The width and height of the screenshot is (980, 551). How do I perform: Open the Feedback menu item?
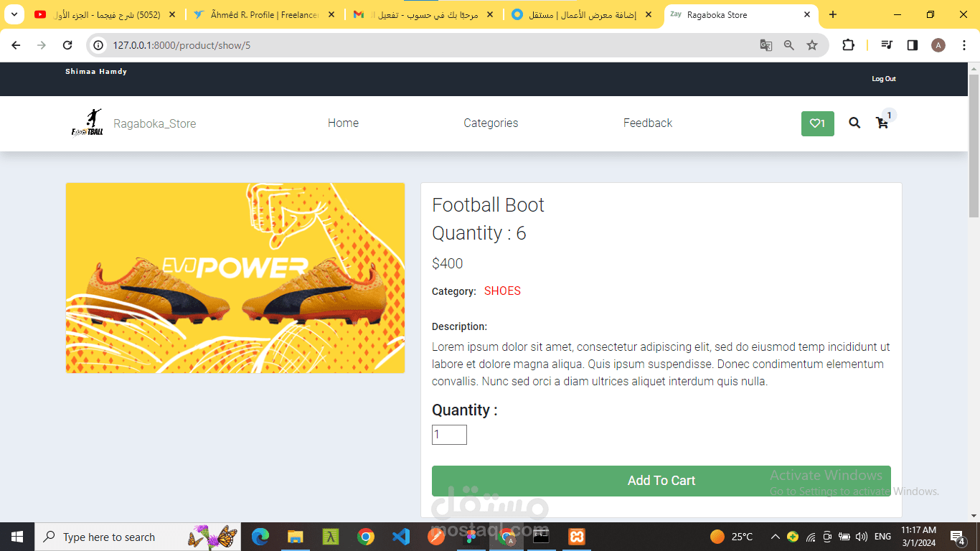click(x=648, y=123)
